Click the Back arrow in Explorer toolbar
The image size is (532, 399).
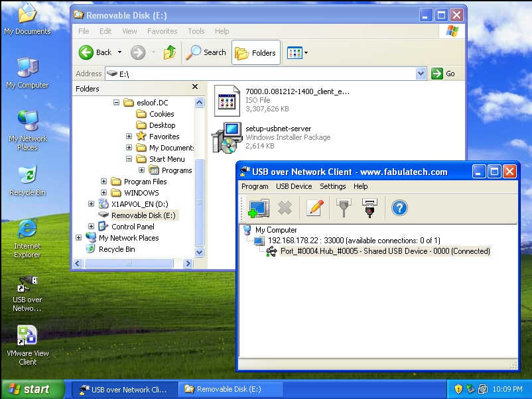click(86, 52)
